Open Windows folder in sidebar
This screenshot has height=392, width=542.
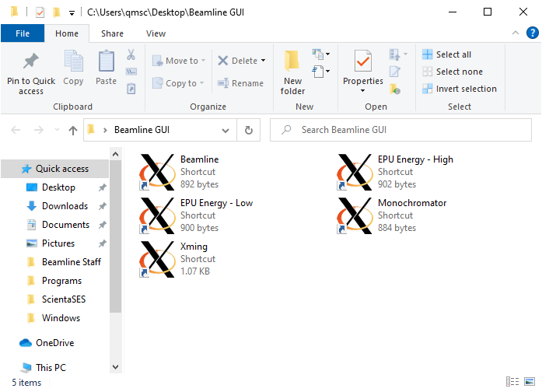tap(61, 318)
